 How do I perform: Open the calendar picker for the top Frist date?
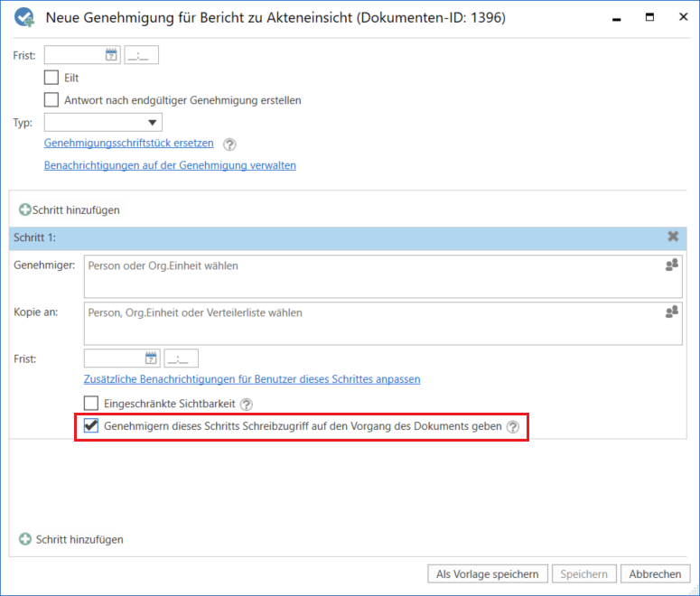(112, 55)
